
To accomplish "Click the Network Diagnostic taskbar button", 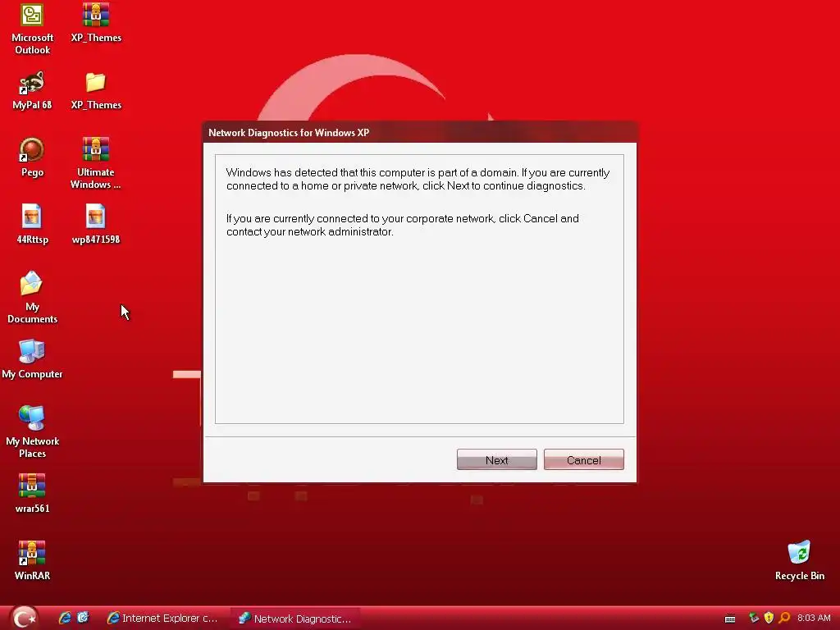I will 295,619.
